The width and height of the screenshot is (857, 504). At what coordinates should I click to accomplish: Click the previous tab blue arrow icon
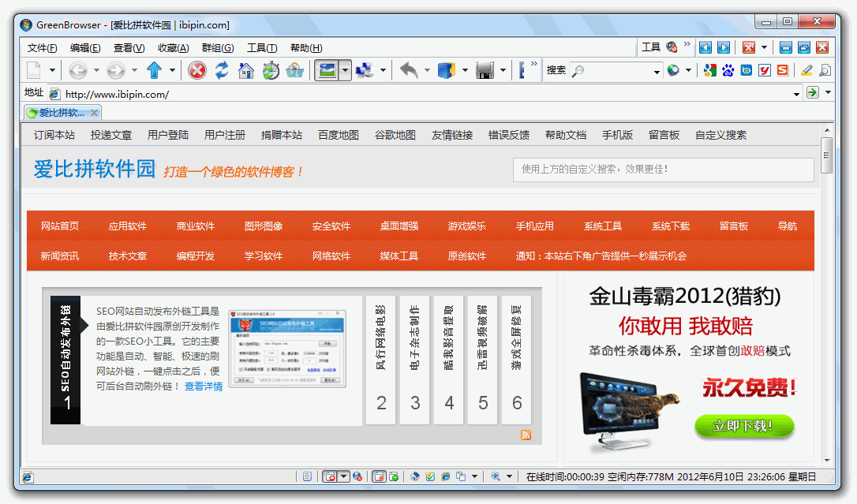click(x=705, y=47)
